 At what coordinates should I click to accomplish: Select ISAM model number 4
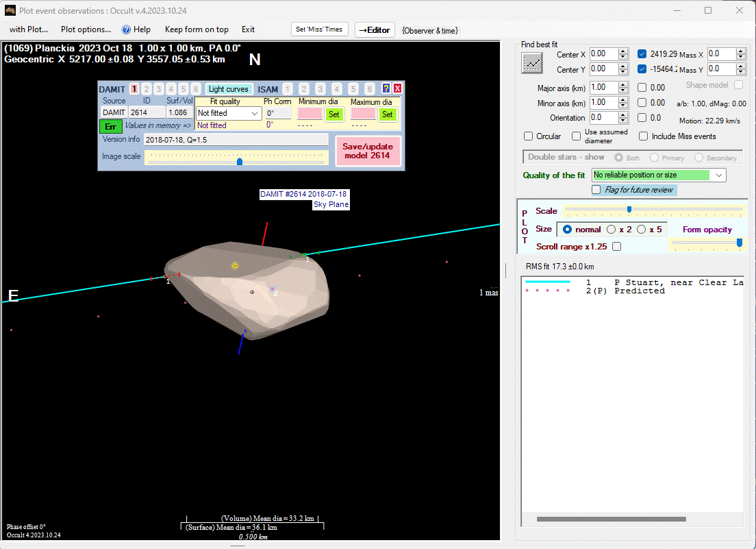pyautogui.click(x=336, y=89)
